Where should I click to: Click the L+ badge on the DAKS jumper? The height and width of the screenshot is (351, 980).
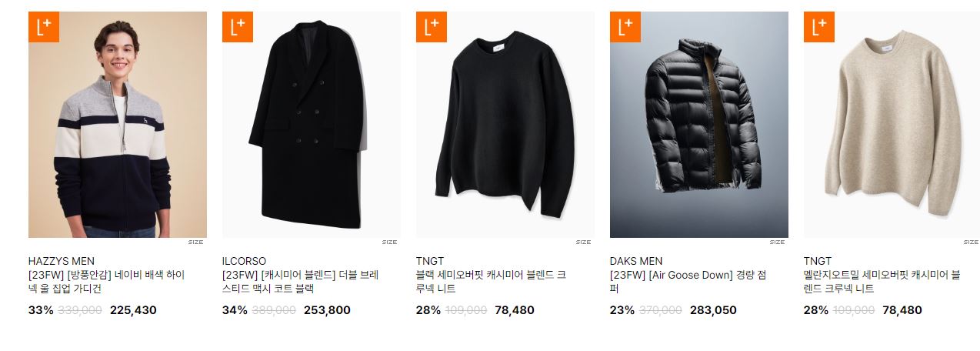click(x=625, y=27)
